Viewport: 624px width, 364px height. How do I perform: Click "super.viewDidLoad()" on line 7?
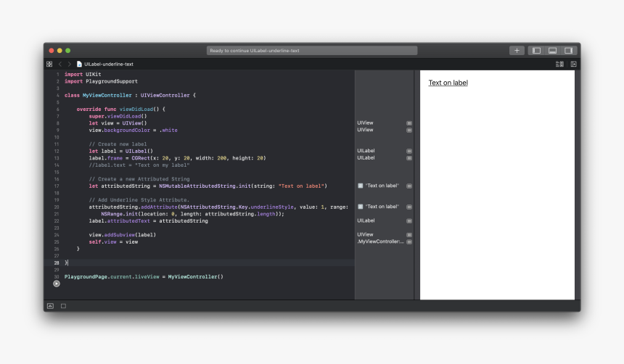pos(118,116)
